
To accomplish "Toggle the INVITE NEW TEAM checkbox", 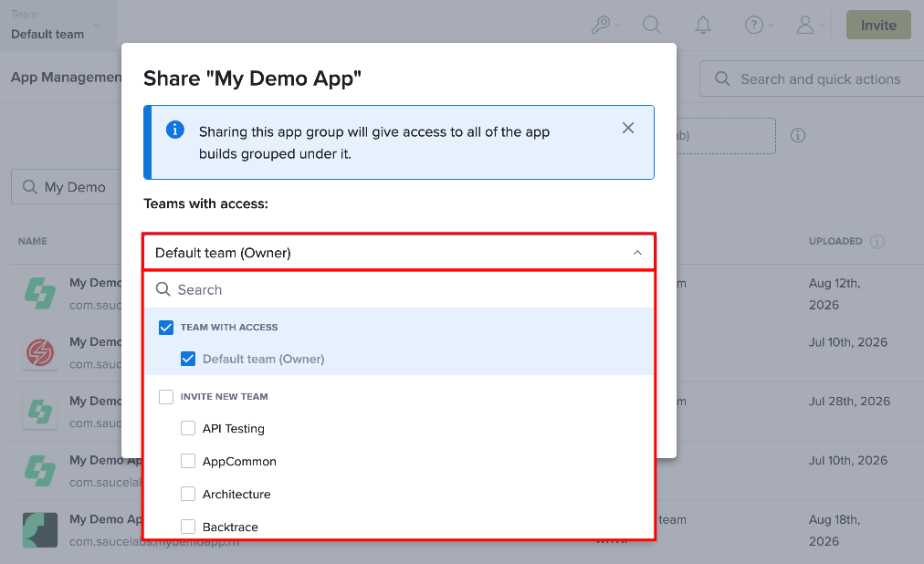I will [166, 397].
